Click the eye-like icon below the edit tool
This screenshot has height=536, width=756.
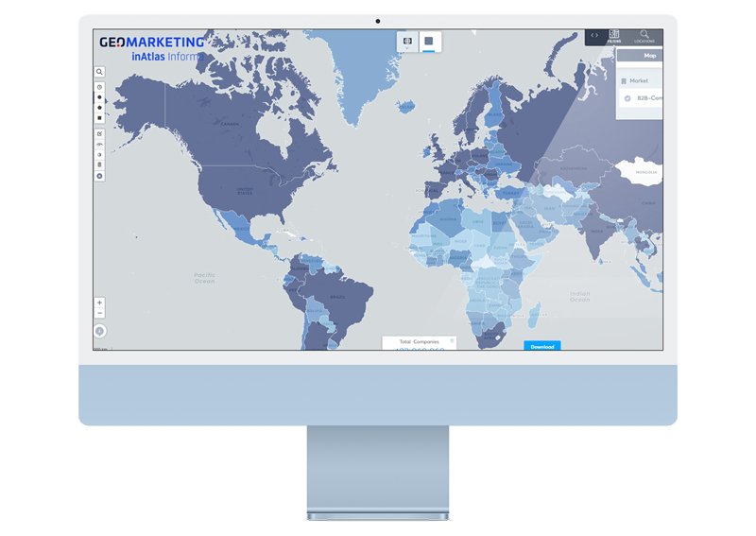(x=99, y=145)
